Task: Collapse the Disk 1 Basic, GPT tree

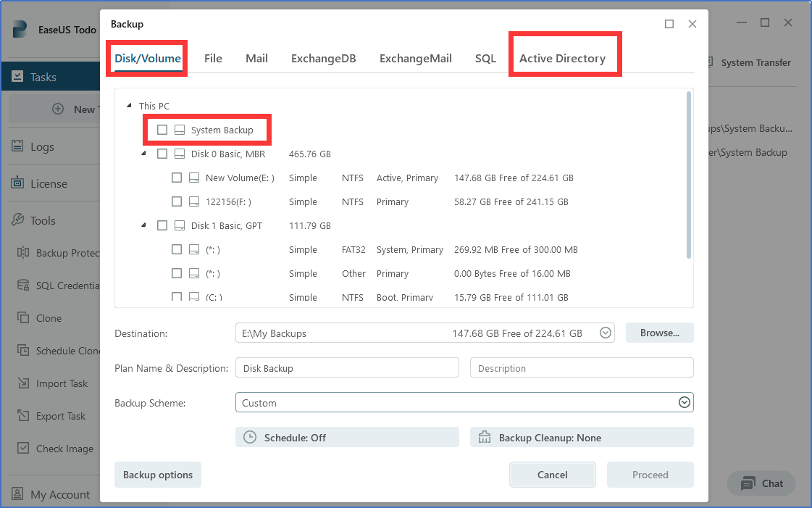Action: 142,225
